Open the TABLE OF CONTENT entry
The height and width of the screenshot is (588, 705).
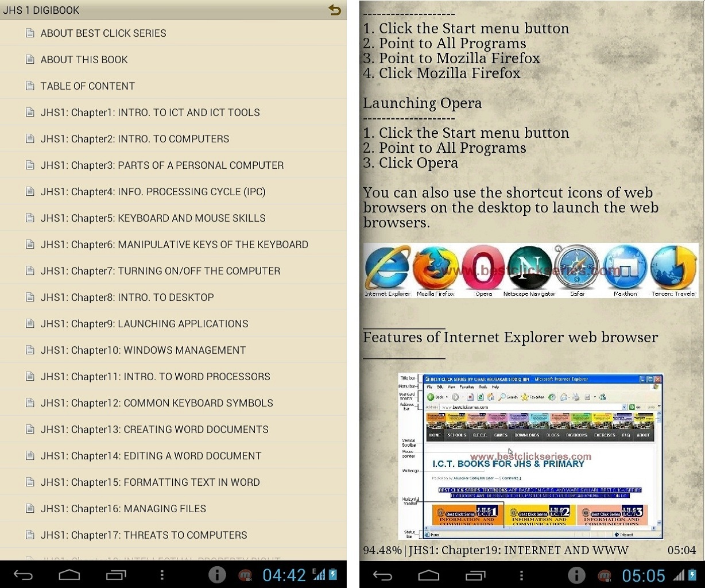pyautogui.click(x=87, y=86)
